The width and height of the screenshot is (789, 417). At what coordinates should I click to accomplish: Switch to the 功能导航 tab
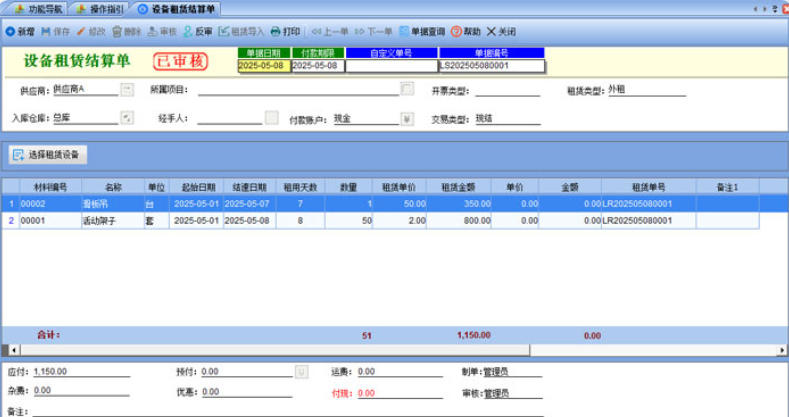point(36,8)
